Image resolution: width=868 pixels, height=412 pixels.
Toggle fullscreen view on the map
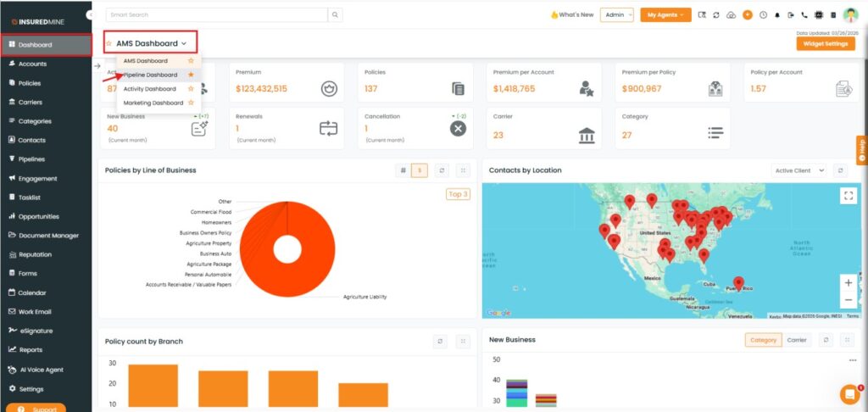[x=848, y=195]
